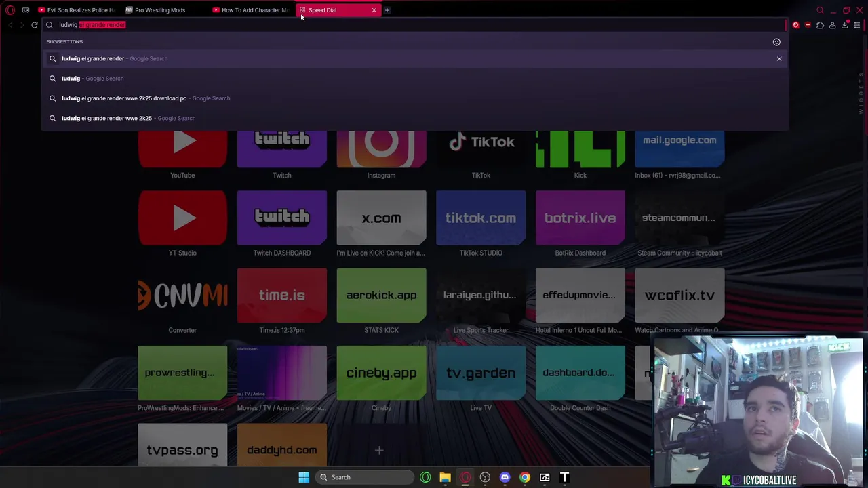Select suggestion 'ludwig el grande render'
This screenshot has width=868, height=488.
pos(414,58)
